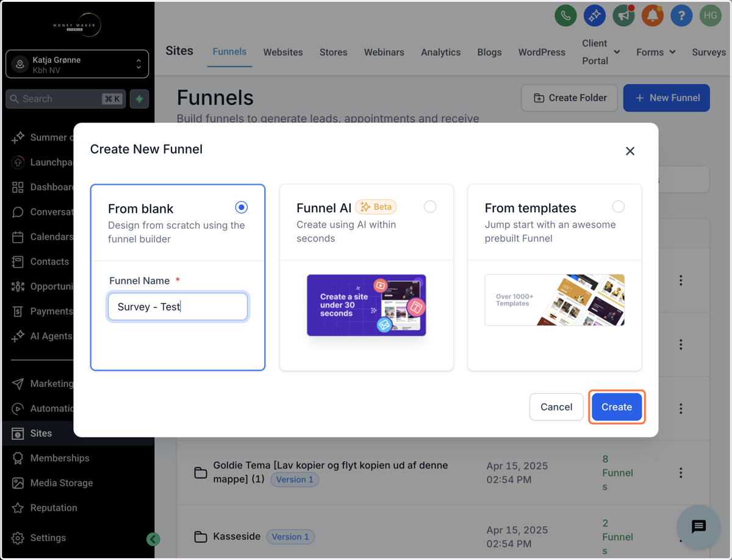Collapse sidebar with green arrow button
Screen dimensions: 732x560
click(x=153, y=539)
